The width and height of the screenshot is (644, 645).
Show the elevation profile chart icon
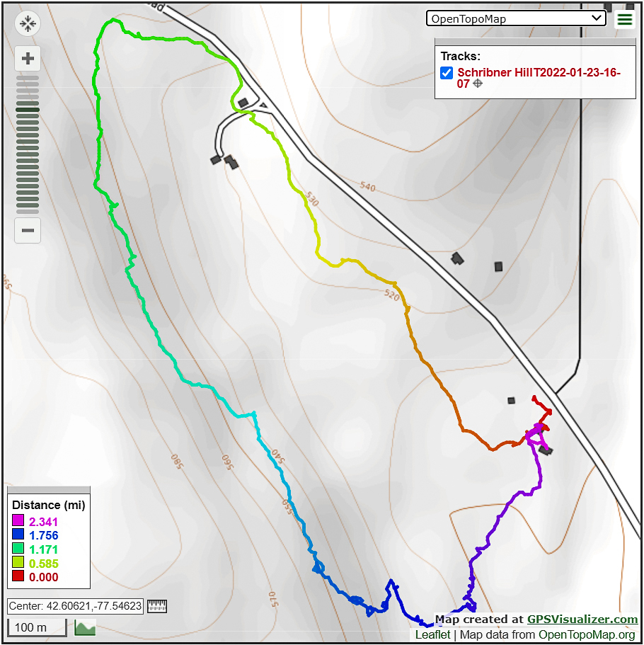(85, 627)
